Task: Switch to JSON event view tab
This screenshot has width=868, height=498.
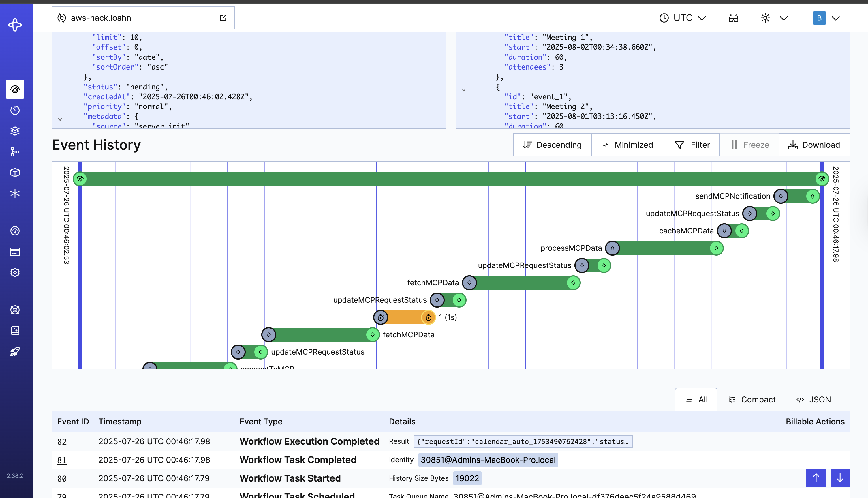Action: (813, 400)
